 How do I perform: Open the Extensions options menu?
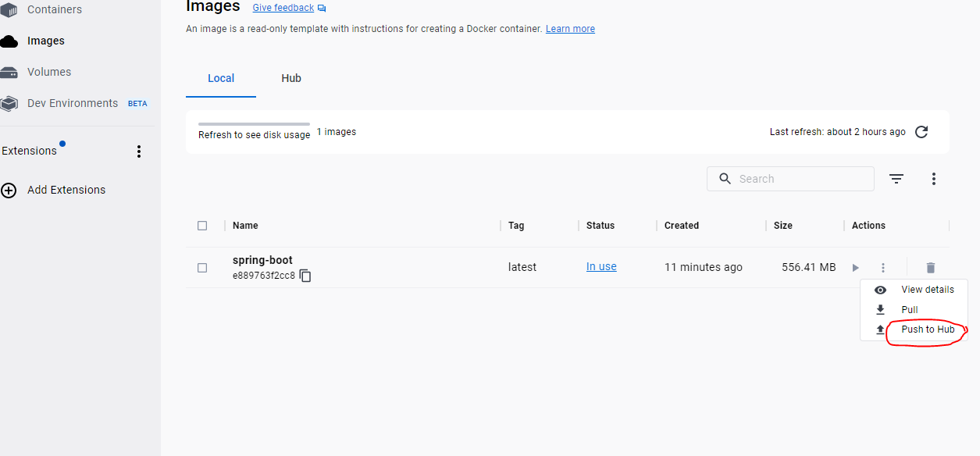138,151
